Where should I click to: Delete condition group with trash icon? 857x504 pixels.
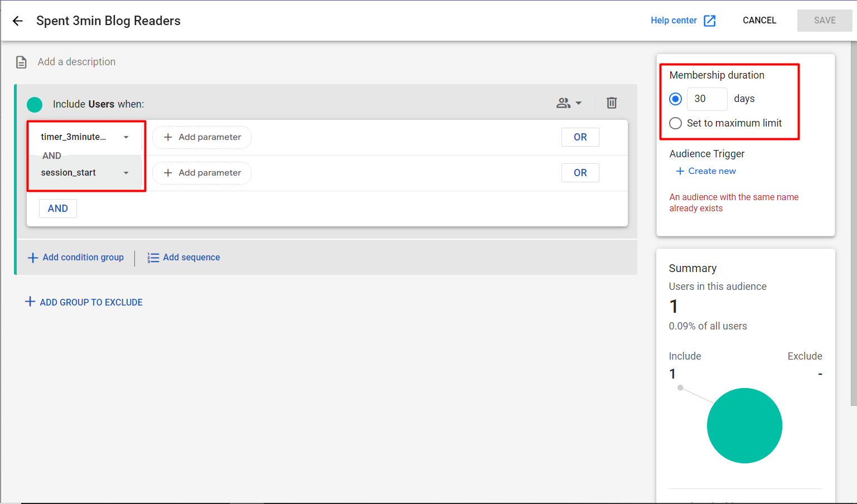[x=612, y=103]
